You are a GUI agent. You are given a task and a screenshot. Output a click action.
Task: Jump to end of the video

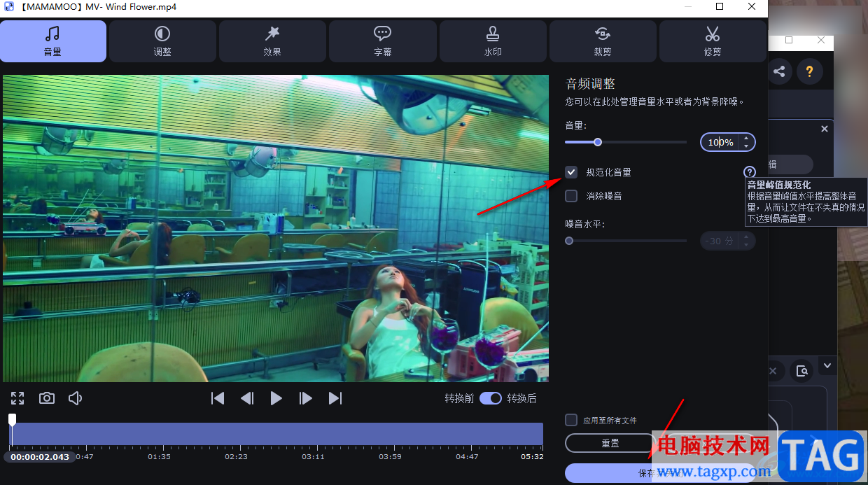[335, 398]
